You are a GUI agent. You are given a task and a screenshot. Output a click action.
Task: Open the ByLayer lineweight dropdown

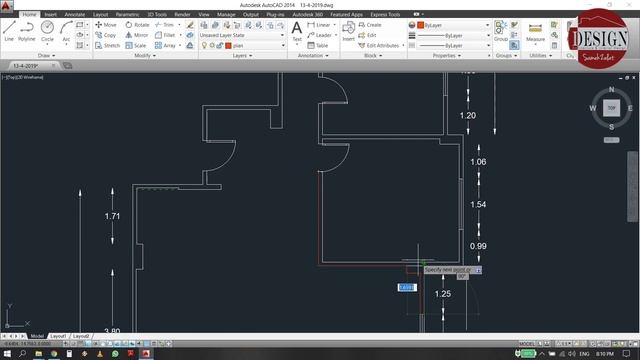(453, 36)
